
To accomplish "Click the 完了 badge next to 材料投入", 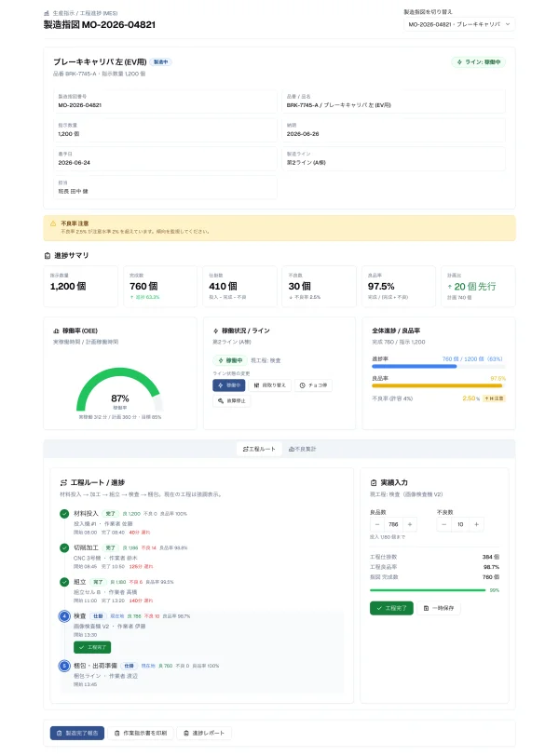I will (110, 514).
